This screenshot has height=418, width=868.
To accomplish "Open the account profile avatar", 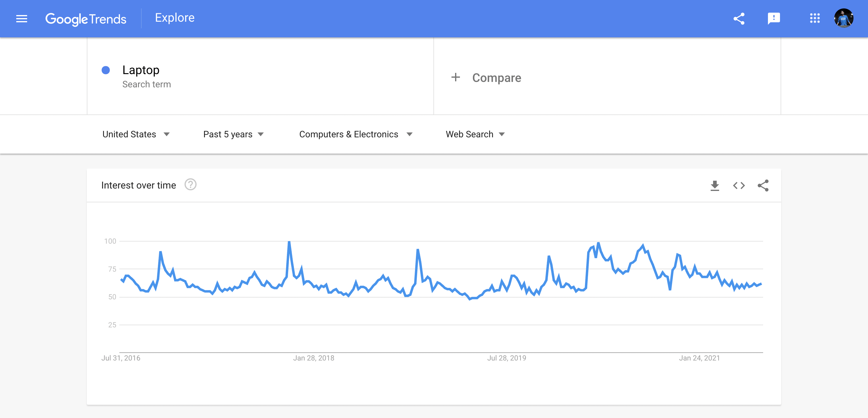I will 843,18.
